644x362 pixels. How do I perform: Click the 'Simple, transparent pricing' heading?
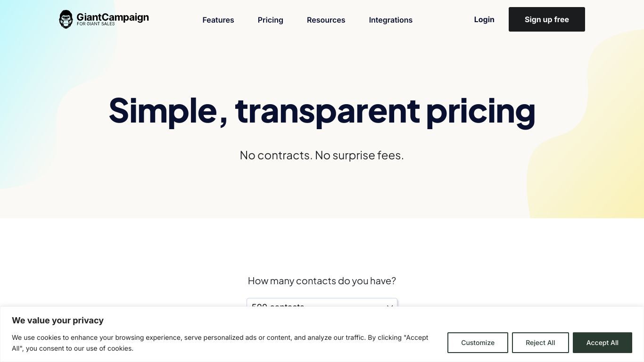pos(322,110)
